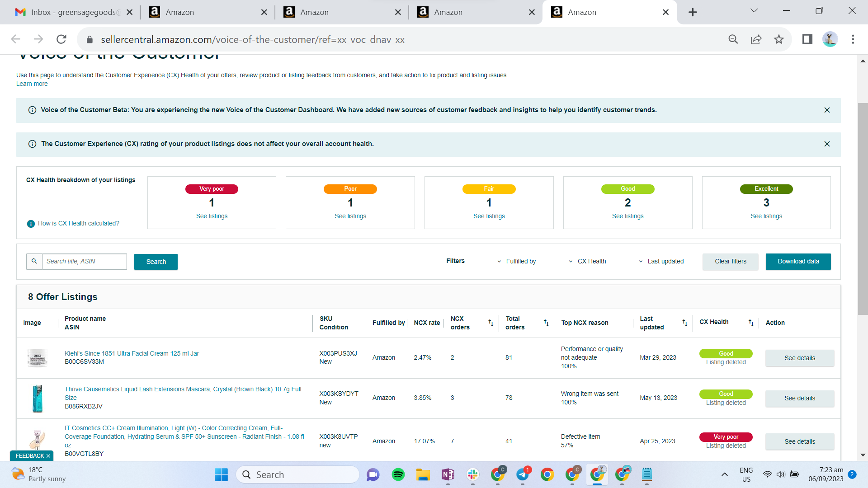This screenshot has width=868, height=488.
Task: Sort listings by NCX orders
Action: [491, 323]
